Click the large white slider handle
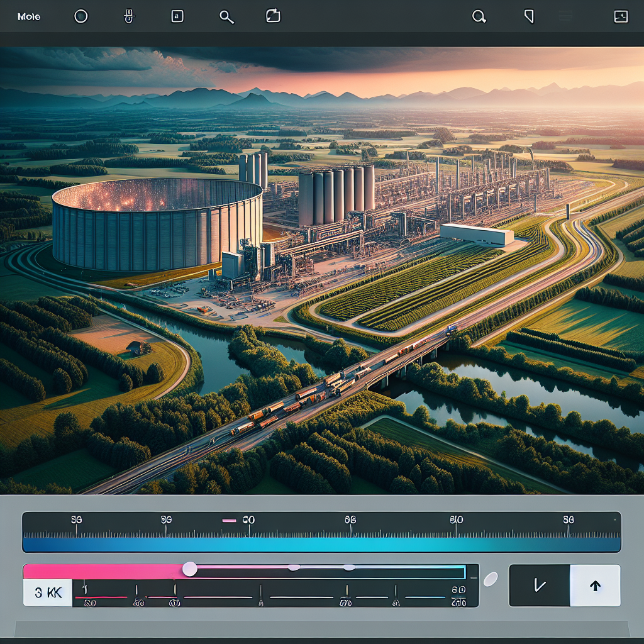 click(189, 569)
